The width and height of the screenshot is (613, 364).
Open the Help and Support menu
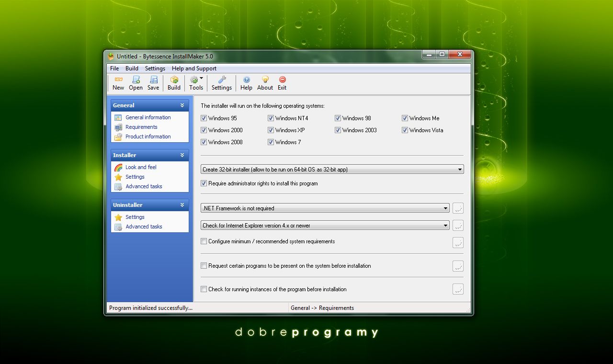[x=194, y=68]
